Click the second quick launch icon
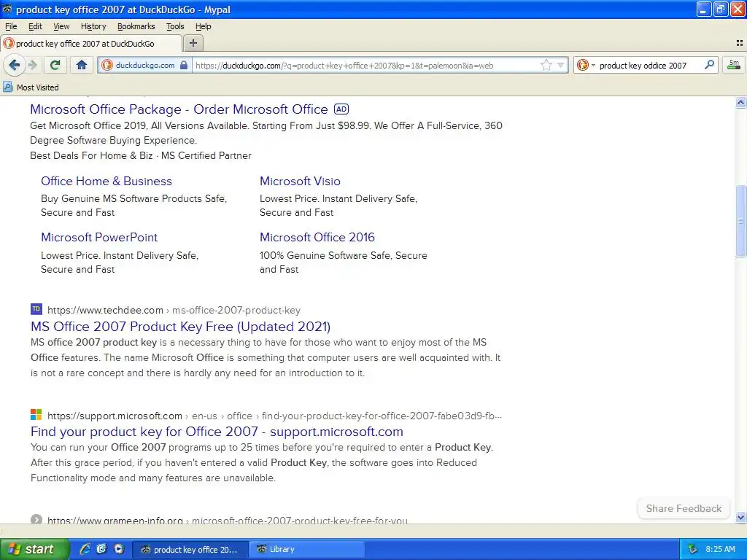The width and height of the screenshot is (747, 560). coord(102,549)
